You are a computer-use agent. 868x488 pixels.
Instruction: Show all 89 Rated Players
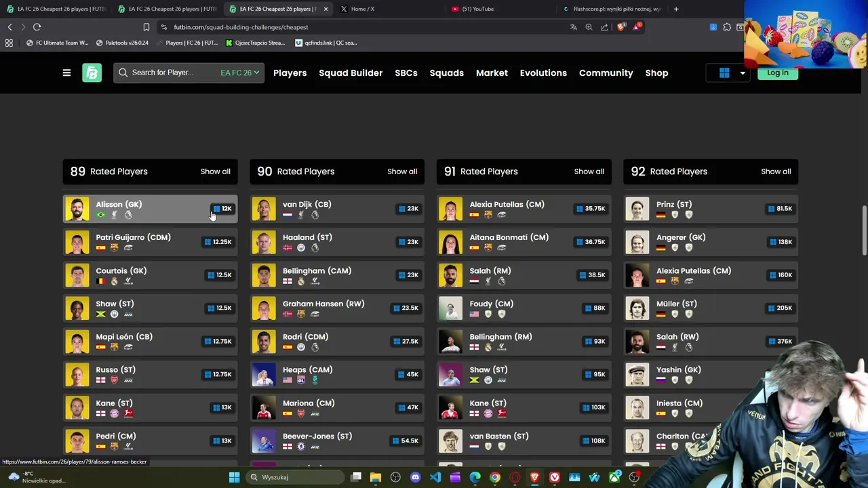[x=215, y=171]
